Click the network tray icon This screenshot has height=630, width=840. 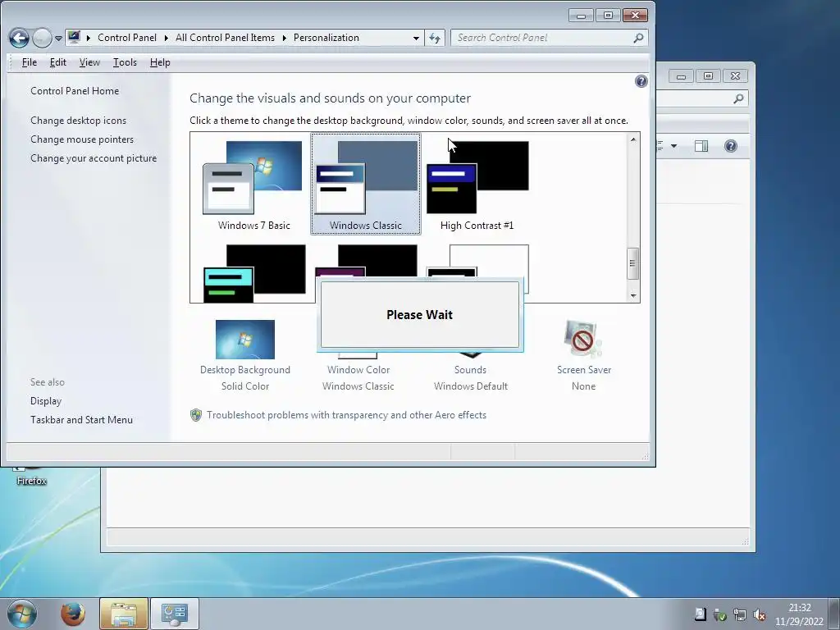pos(740,614)
